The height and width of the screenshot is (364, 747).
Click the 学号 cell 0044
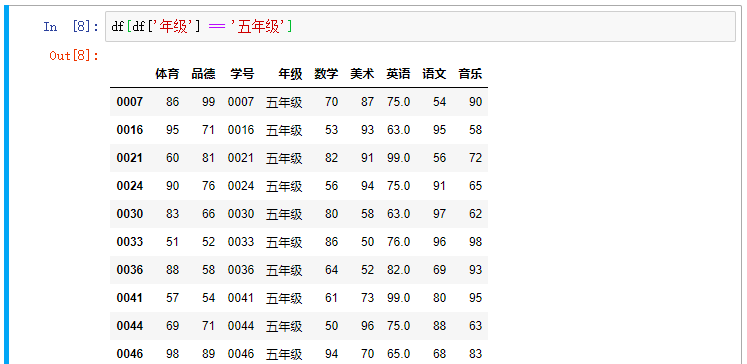[x=241, y=326]
